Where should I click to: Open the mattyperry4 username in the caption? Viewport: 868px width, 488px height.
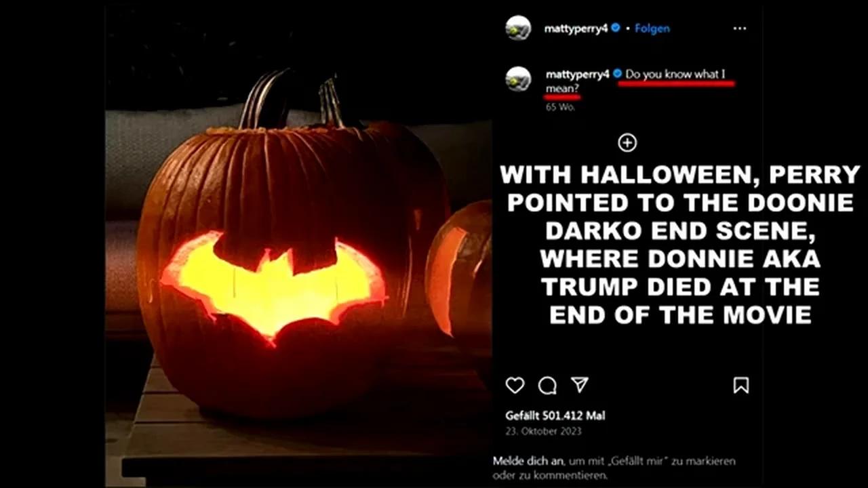578,75
